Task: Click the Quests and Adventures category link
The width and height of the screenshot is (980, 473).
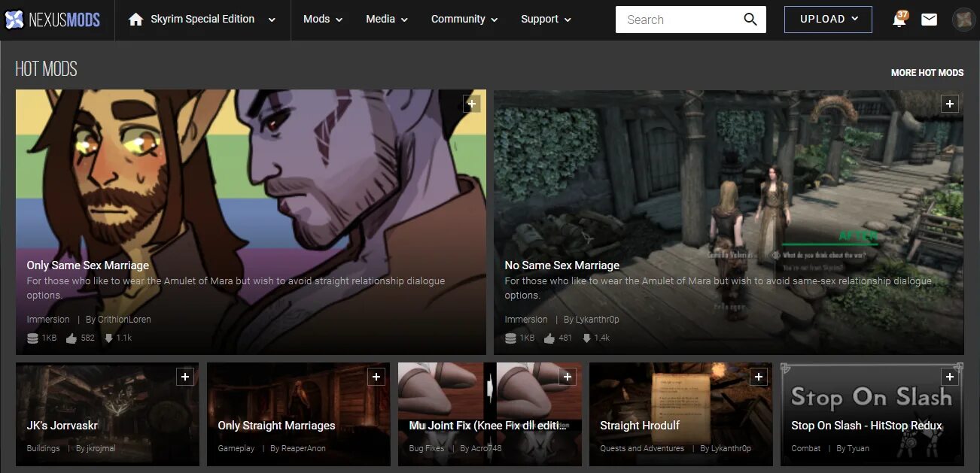Action: click(642, 448)
